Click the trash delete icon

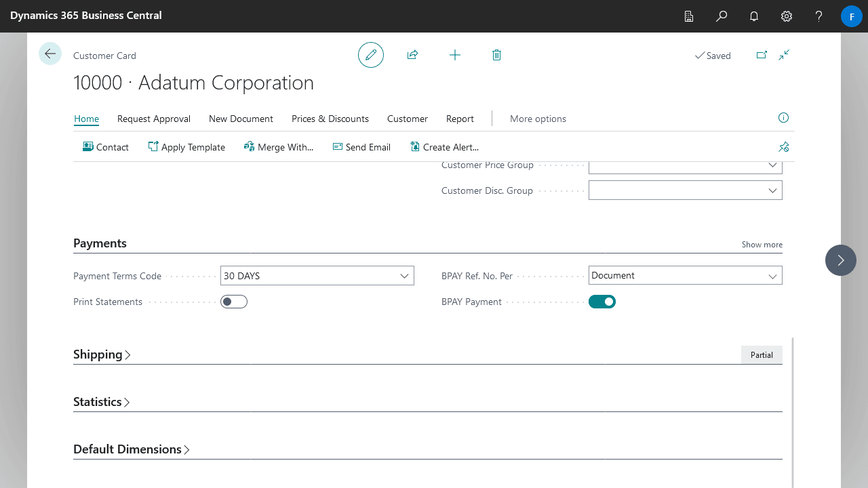496,55
